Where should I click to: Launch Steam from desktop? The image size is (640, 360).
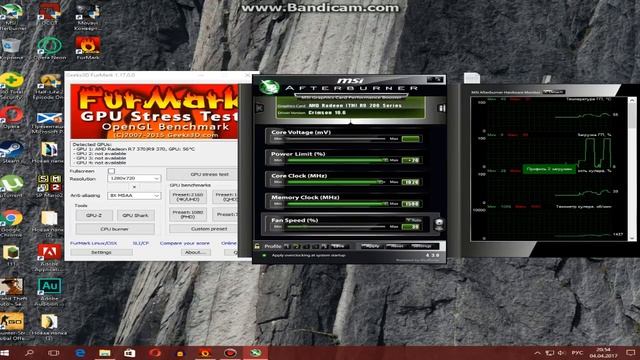coord(11,152)
